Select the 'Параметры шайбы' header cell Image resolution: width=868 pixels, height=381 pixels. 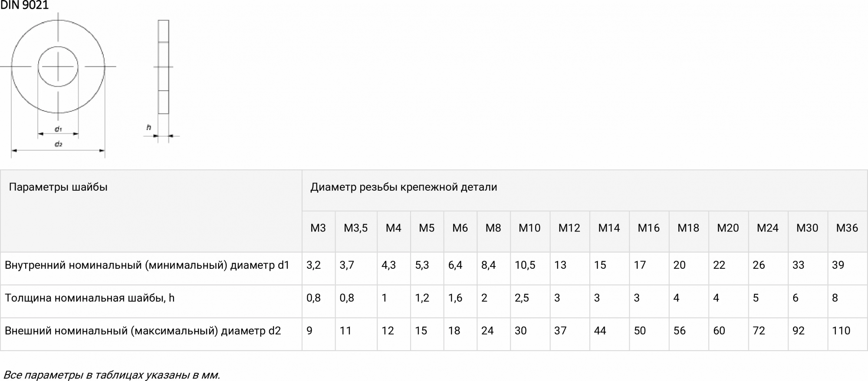point(58,187)
